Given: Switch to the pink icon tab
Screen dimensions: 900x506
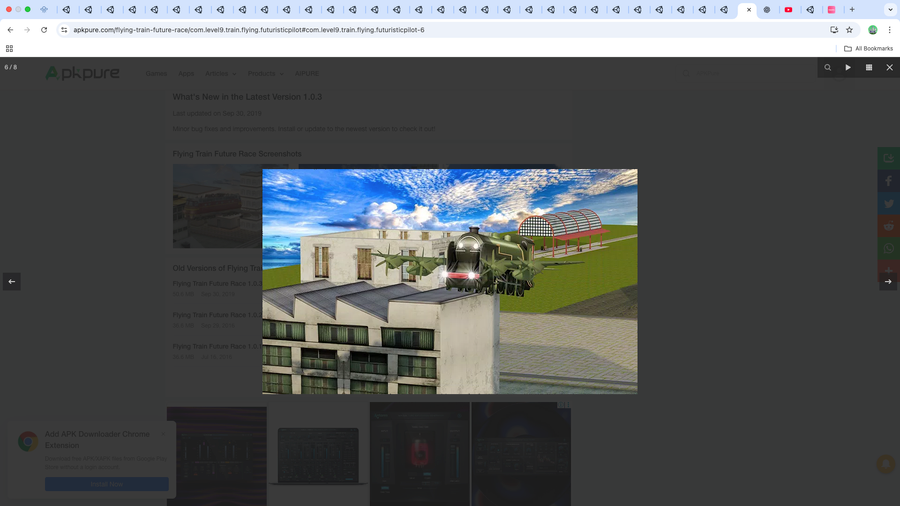Looking at the screenshot, I should (831, 10).
